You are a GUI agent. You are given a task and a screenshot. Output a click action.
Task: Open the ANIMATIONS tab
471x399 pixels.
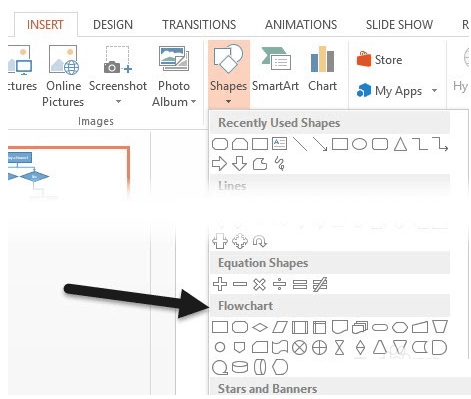301,25
